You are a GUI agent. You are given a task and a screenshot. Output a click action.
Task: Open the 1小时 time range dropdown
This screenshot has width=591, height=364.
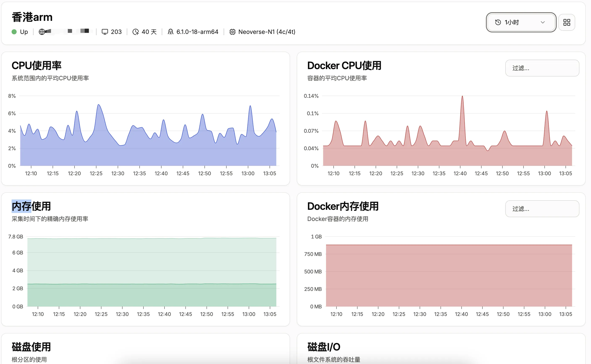click(521, 22)
